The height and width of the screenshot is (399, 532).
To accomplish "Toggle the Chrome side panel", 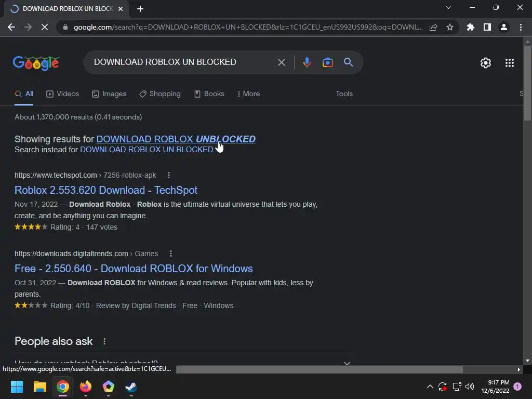I will tap(487, 27).
